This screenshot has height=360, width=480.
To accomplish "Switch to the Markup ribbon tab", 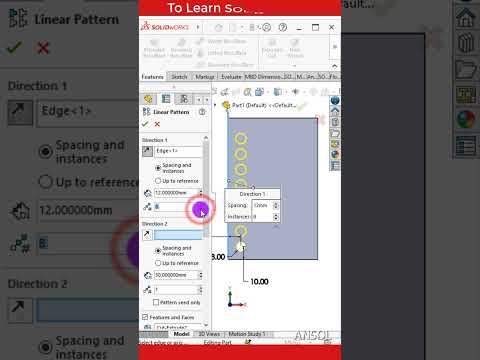I will click(x=204, y=77).
